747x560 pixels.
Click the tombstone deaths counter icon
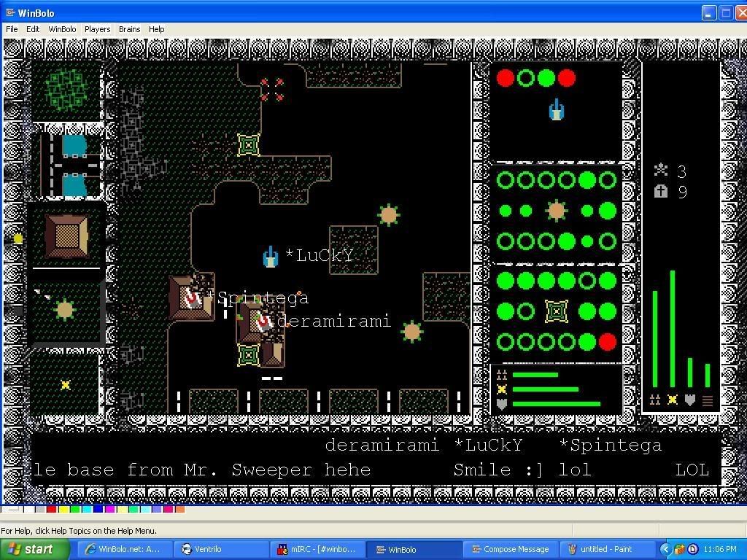(661, 191)
